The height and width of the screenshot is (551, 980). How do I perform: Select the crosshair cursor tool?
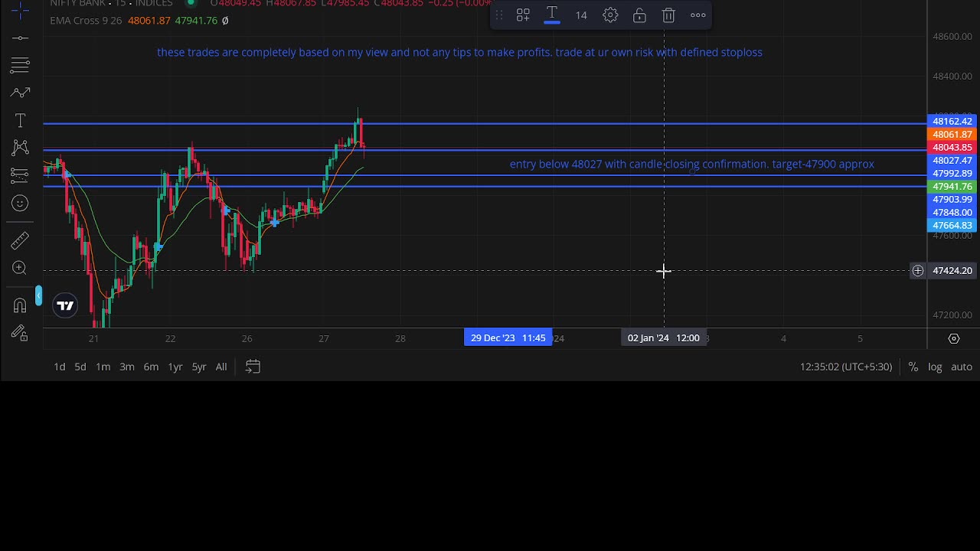21,10
